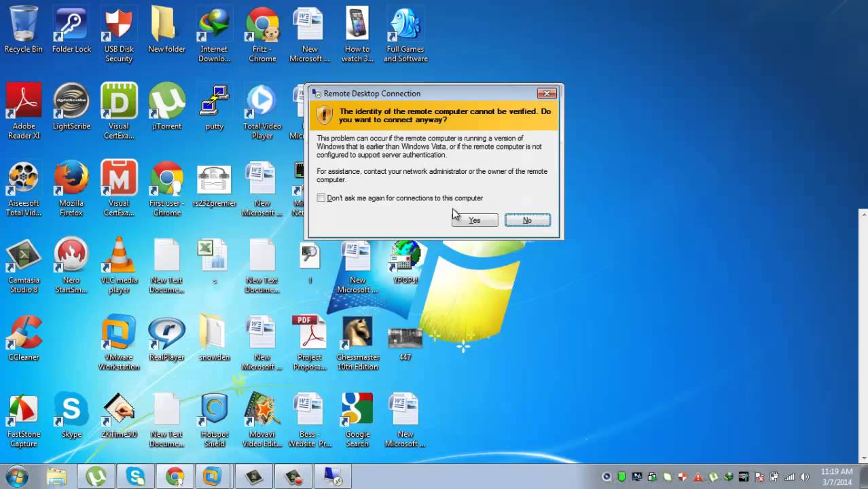Viewport: 868px width, 489px height.
Task: Select the Camtasia Studio 8 desktop icon
Action: (x=24, y=266)
